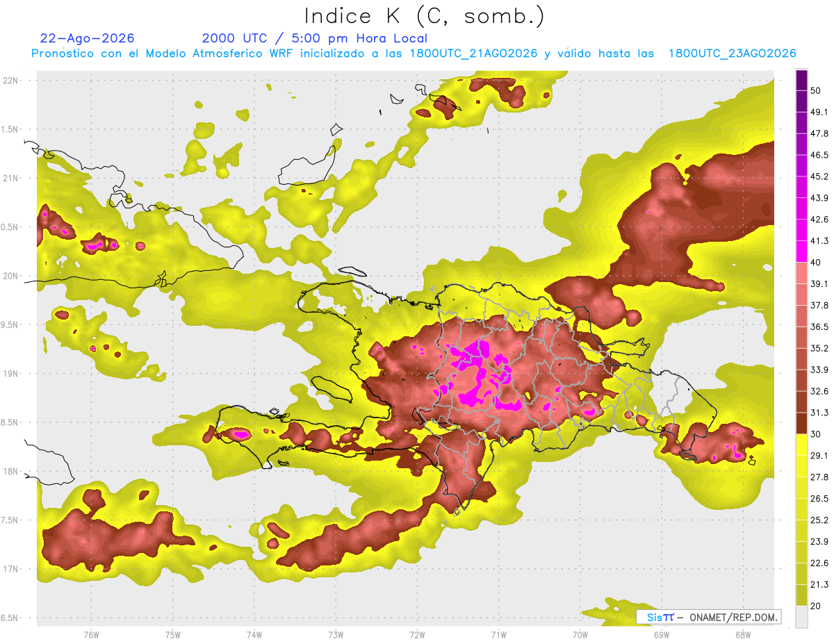Pick the gray swatch below the 20 label
The image size is (834, 644).
click(x=801, y=617)
